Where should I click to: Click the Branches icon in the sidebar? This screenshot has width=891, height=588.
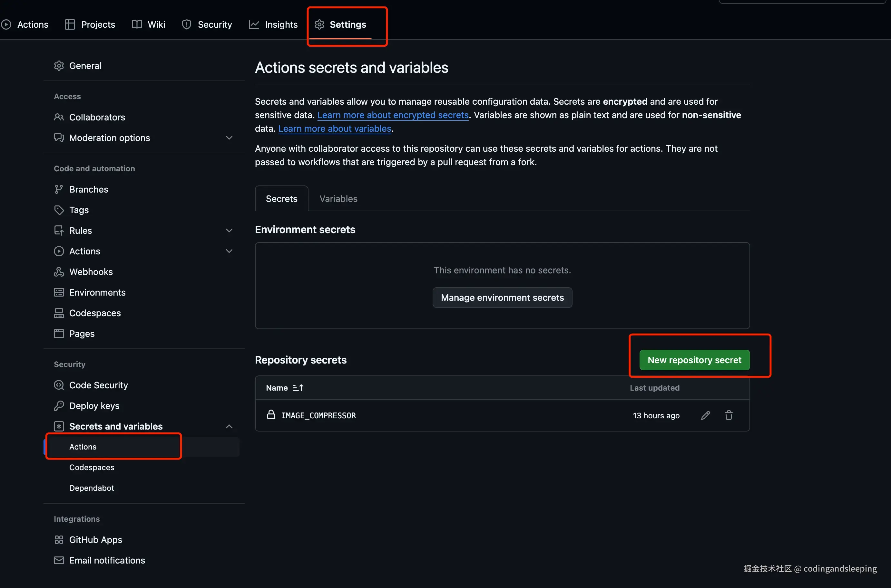pos(59,189)
